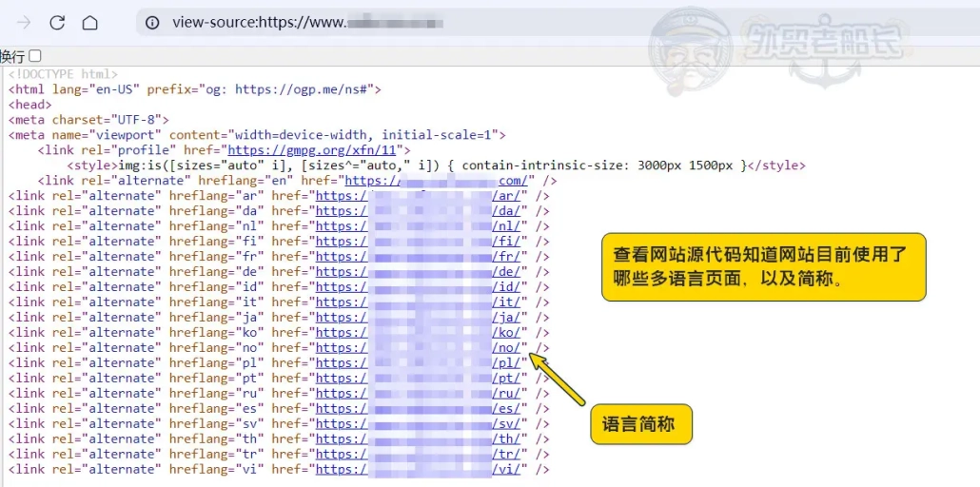Toggle the line wrap checkbox
The height and width of the screenshot is (487, 980).
click(x=35, y=56)
